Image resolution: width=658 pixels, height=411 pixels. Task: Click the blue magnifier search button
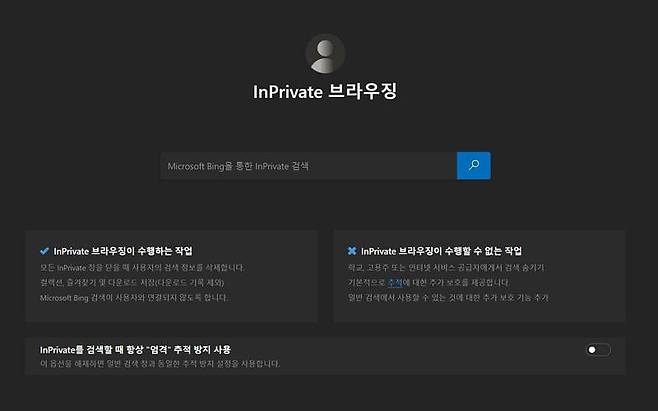click(473, 165)
